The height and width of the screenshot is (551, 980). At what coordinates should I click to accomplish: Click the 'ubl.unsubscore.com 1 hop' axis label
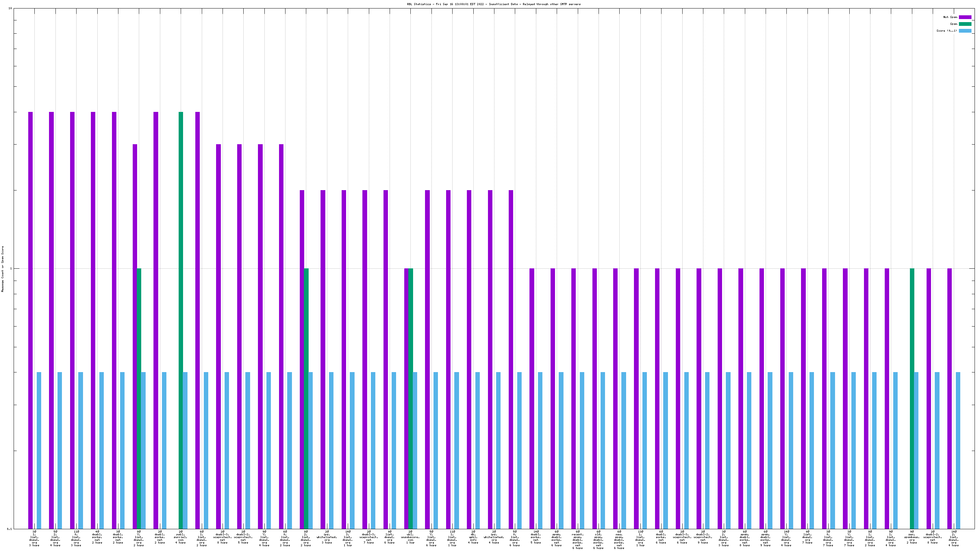tap(410, 538)
